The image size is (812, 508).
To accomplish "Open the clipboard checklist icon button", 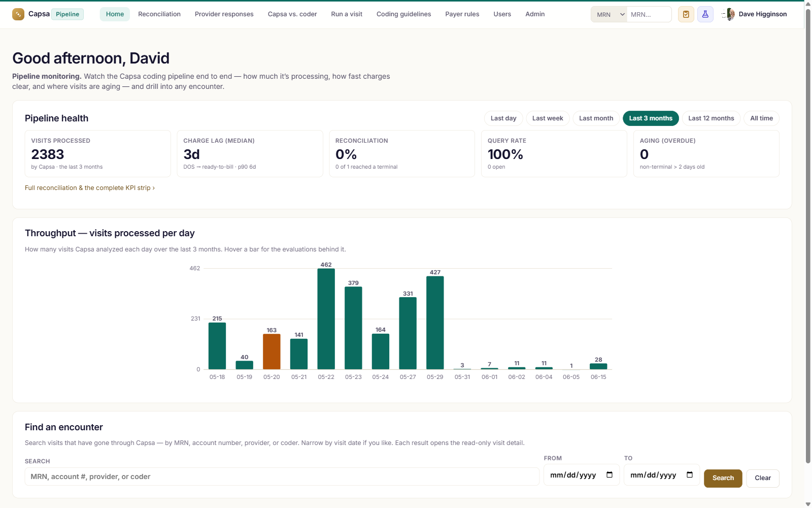I will click(686, 14).
